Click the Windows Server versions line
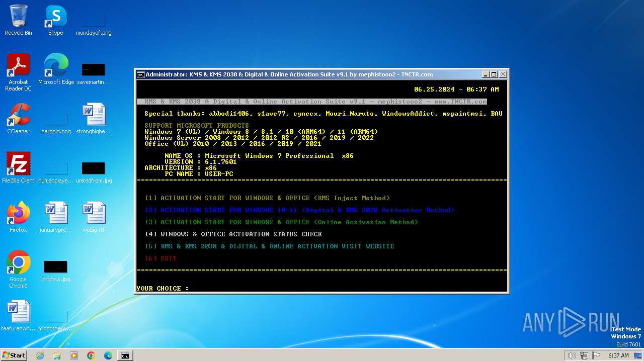The image size is (644, 362). click(x=259, y=138)
